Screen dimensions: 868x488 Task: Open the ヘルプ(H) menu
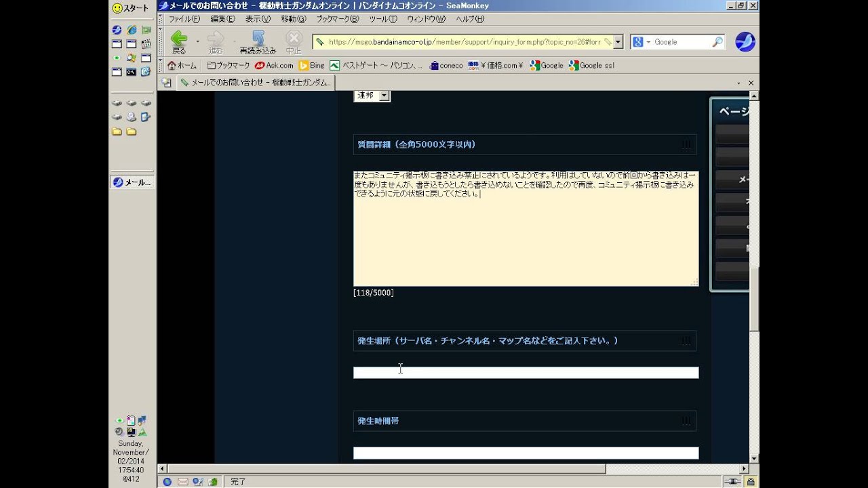[470, 19]
